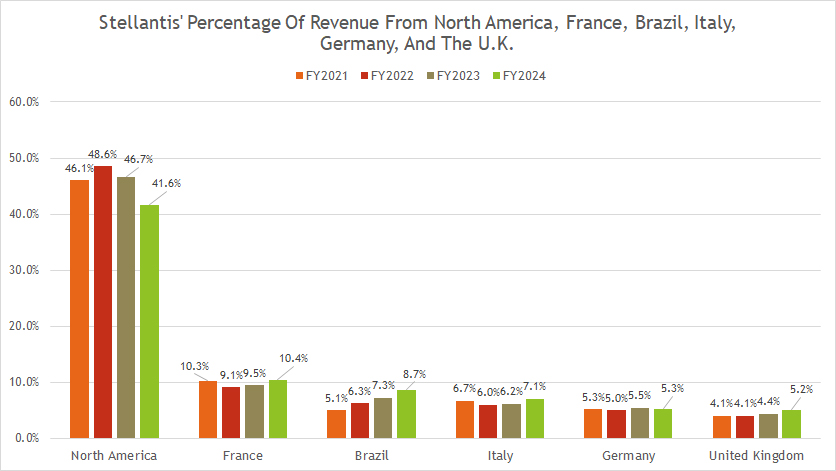Select the North America FY2023 olive bar

(x=126, y=308)
